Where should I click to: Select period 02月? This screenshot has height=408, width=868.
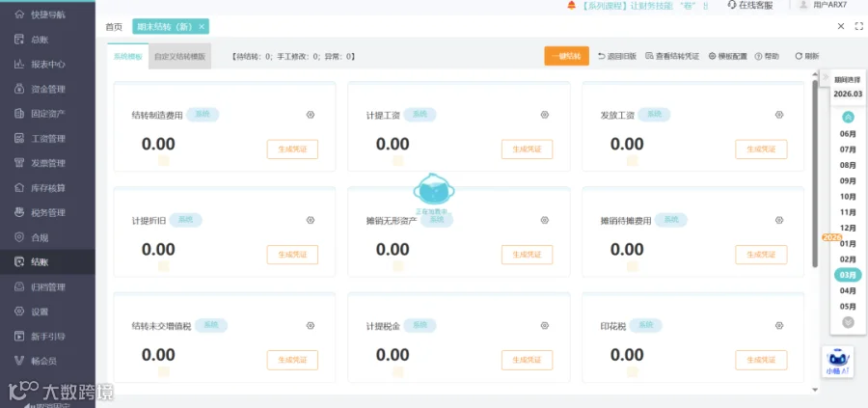(848, 259)
